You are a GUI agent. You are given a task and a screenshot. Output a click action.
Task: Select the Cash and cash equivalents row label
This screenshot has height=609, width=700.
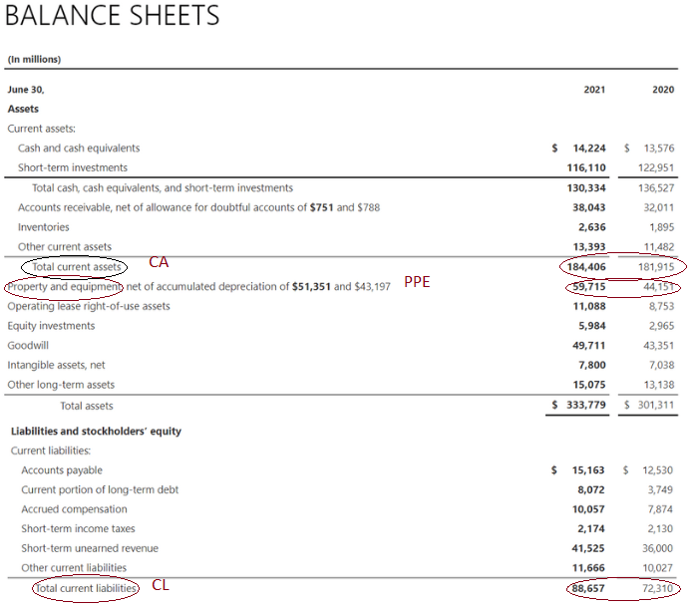[79, 149]
